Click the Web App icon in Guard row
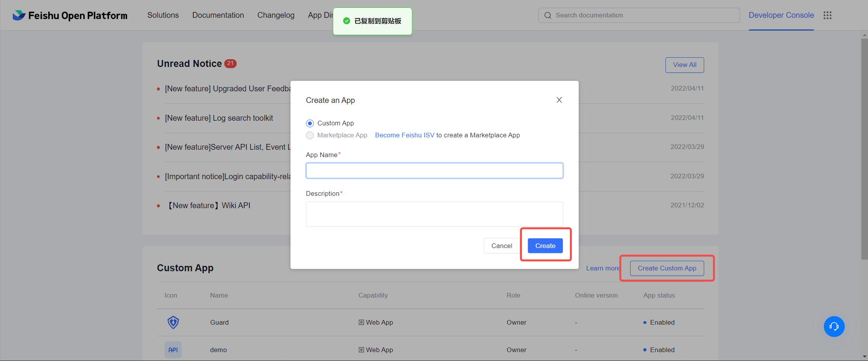Viewport: 868px width, 361px height. [x=361, y=322]
